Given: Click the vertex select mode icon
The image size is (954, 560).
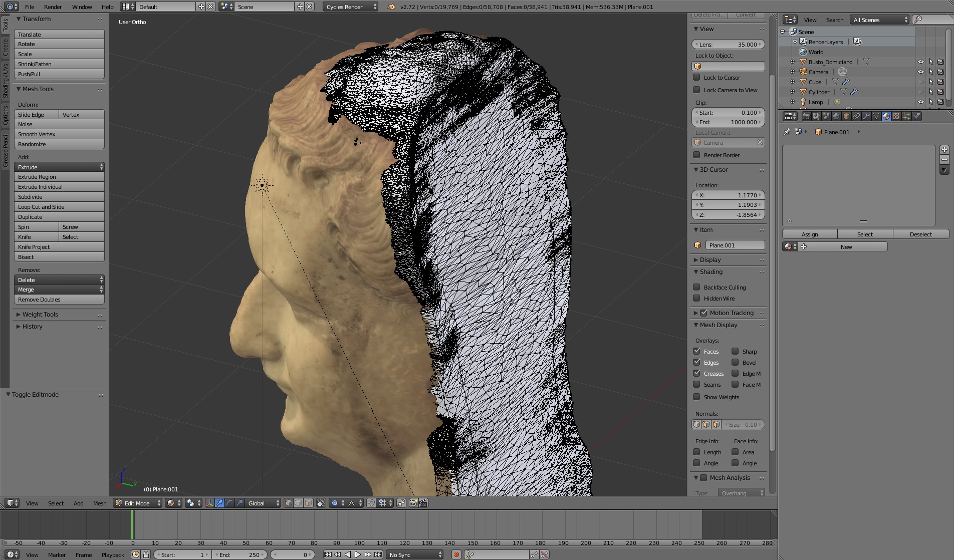Looking at the screenshot, I should [x=289, y=503].
